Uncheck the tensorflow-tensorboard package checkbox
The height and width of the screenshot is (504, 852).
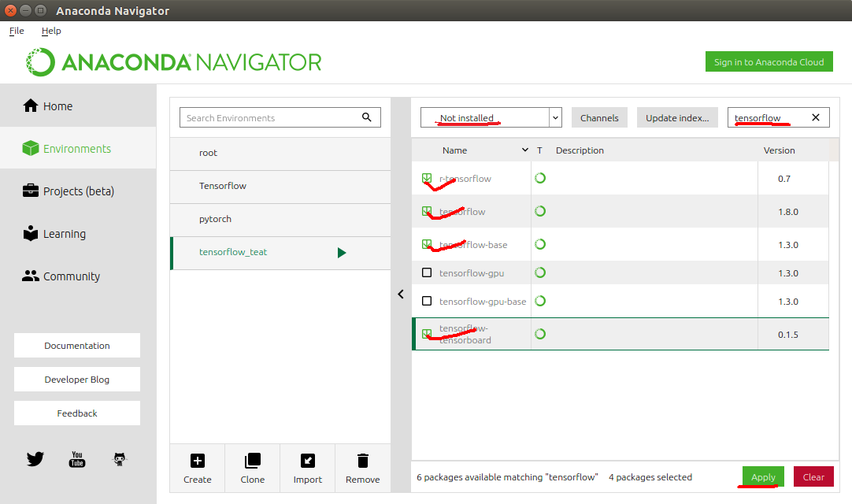(427, 333)
